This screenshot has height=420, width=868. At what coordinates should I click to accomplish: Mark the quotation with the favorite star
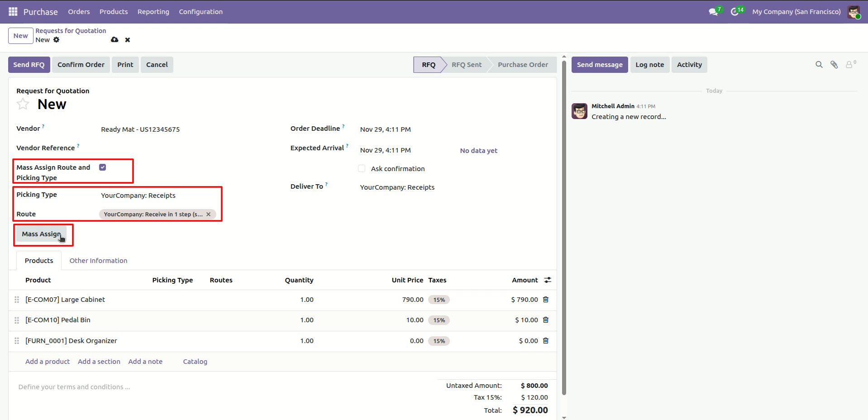pyautogui.click(x=23, y=105)
